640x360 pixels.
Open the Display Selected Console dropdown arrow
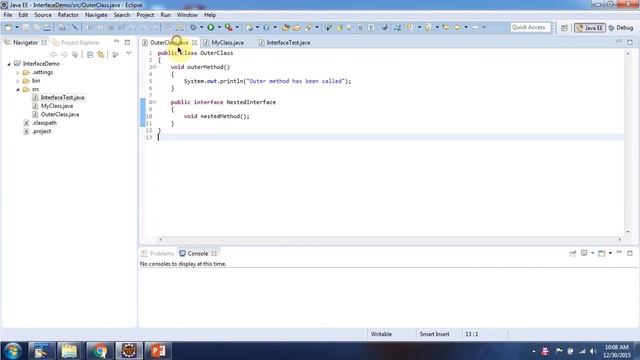(592, 253)
